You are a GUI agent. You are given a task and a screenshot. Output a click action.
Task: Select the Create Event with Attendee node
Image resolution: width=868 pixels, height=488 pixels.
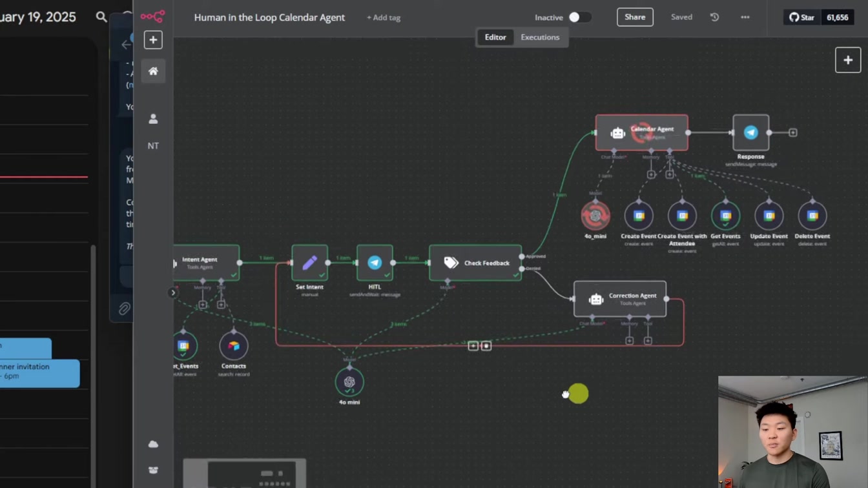pos(682,216)
